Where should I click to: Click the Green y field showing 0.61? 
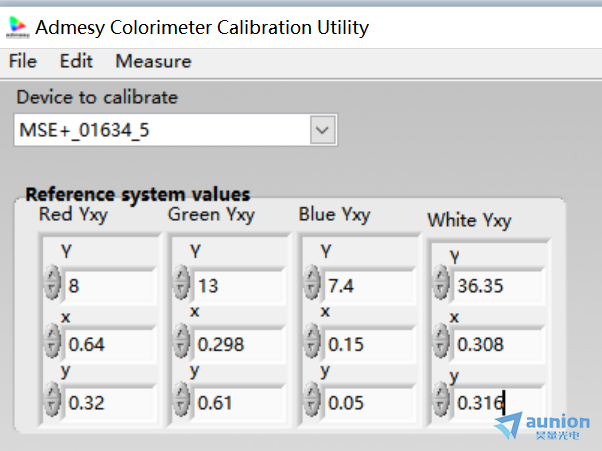[x=240, y=403]
